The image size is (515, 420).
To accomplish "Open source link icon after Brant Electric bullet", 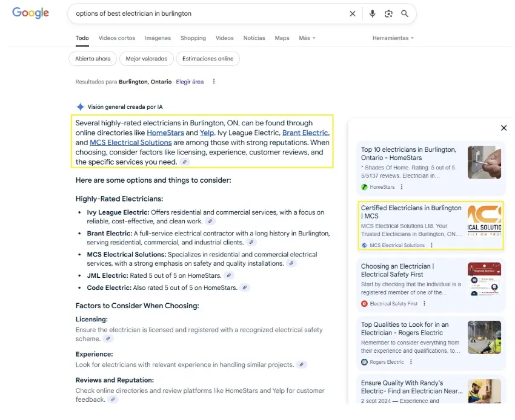I will [251, 242].
